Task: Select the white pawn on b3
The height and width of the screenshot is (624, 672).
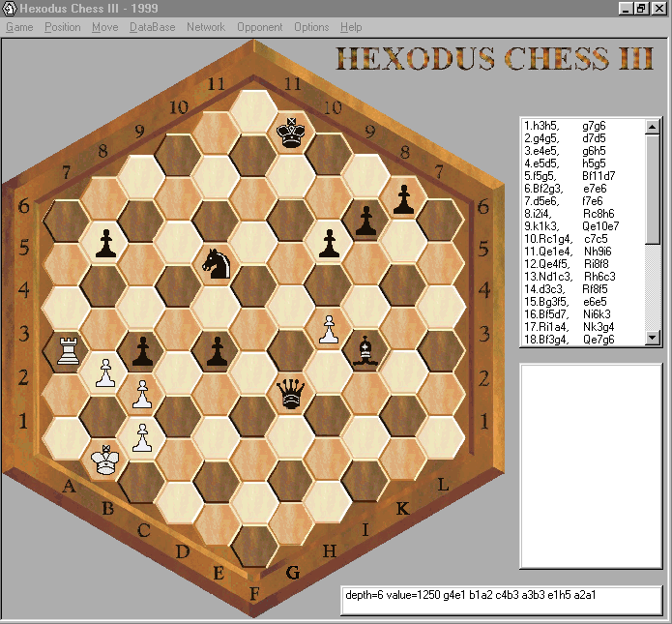Action: tap(105, 372)
